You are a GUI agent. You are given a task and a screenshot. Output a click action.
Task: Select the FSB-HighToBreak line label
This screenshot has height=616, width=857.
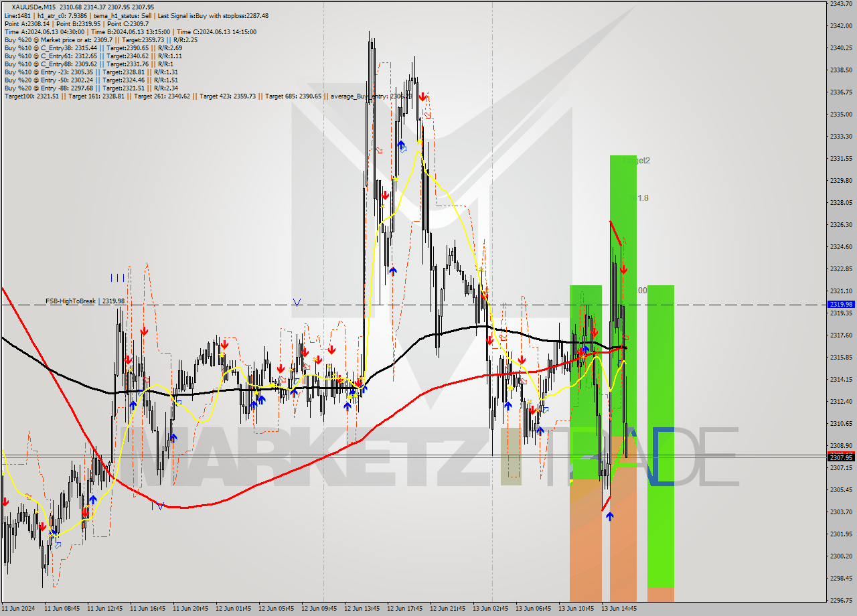click(85, 301)
